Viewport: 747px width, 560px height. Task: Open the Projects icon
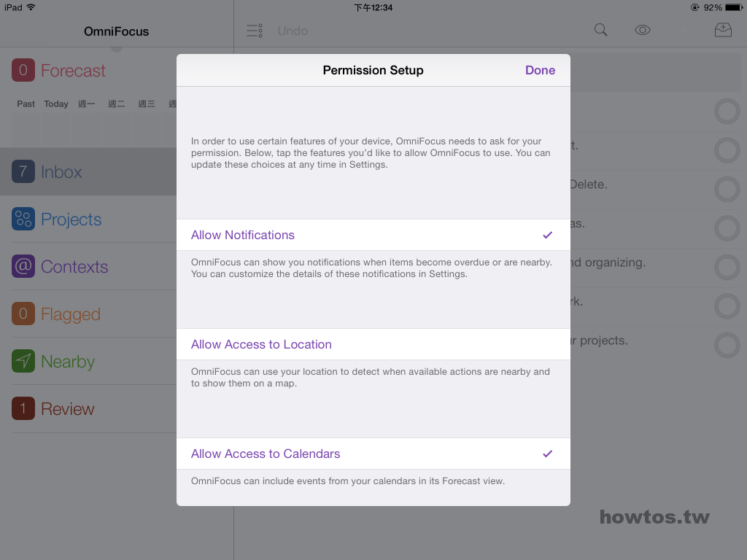(23, 219)
